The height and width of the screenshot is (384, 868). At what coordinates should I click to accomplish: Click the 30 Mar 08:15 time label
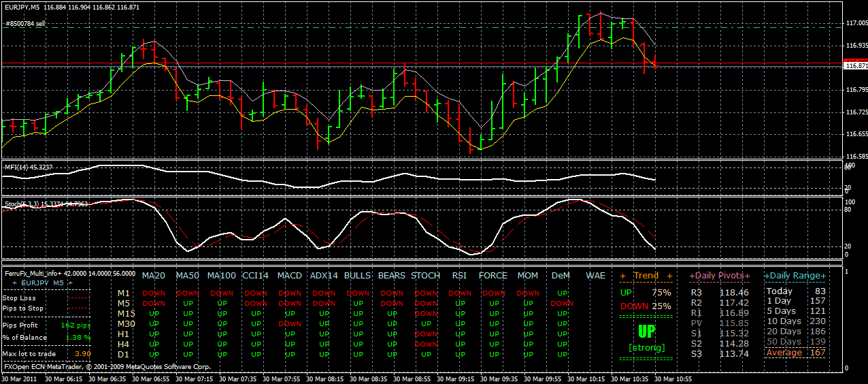click(x=324, y=379)
